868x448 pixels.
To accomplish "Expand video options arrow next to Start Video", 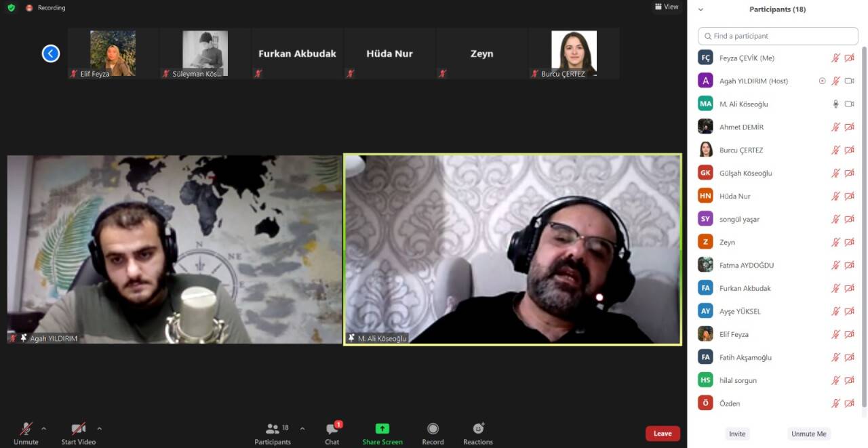I will point(100,428).
